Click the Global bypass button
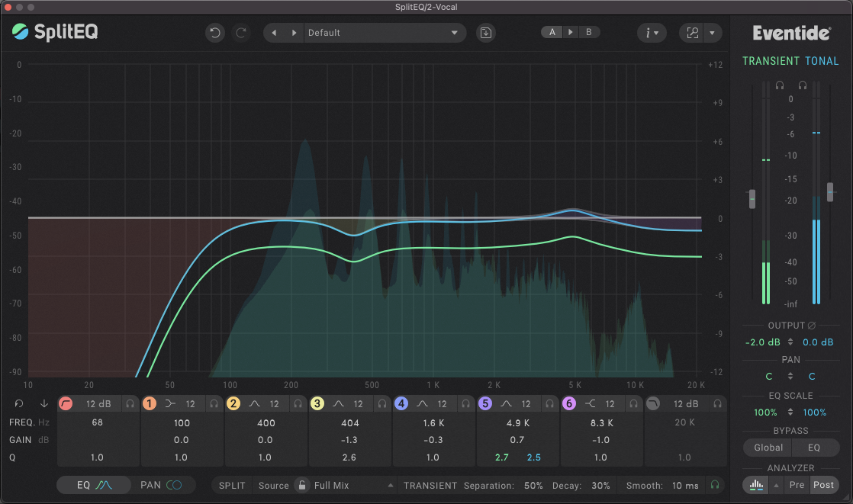This screenshot has width=853, height=504. 768,448
